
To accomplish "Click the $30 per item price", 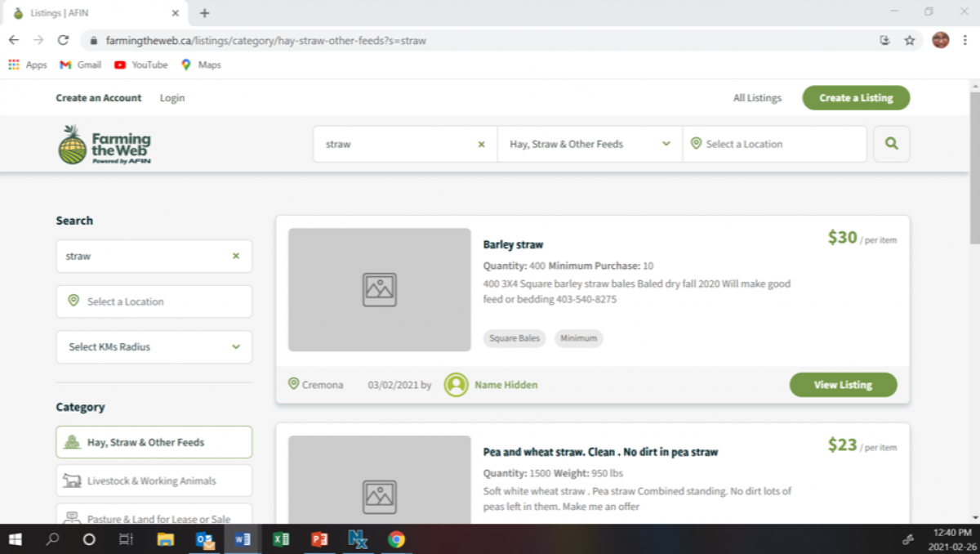I will coord(862,238).
